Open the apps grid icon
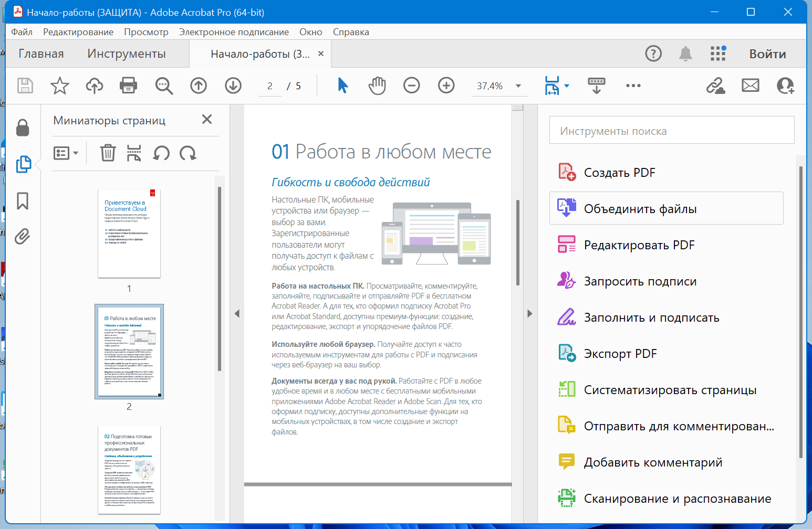The height and width of the screenshot is (529, 812). click(x=718, y=54)
